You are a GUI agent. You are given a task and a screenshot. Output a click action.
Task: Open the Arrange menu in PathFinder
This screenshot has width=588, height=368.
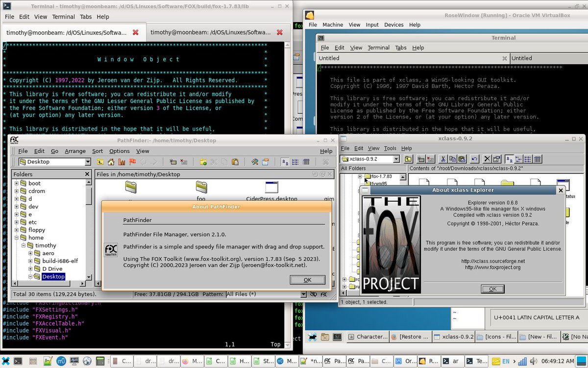(75, 151)
